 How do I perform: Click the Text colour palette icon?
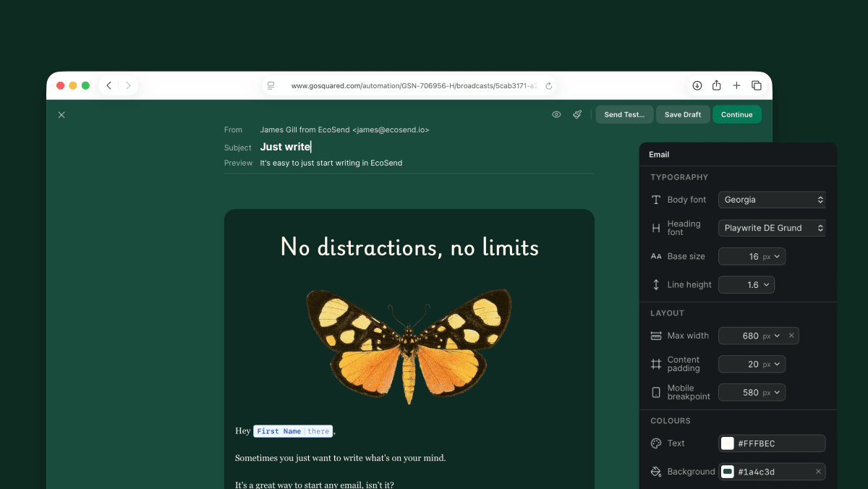coord(656,443)
